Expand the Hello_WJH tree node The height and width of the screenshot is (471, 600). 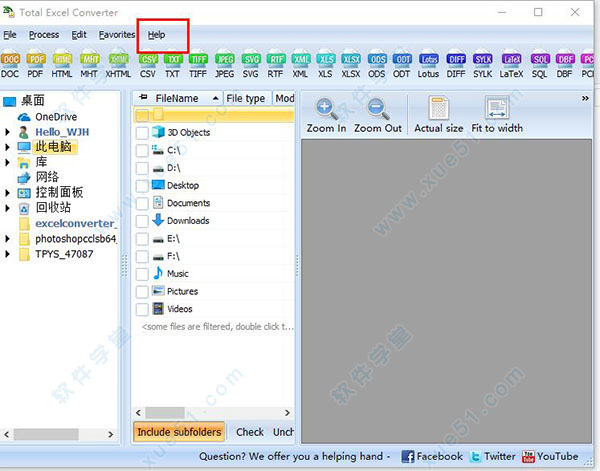tap(7, 132)
